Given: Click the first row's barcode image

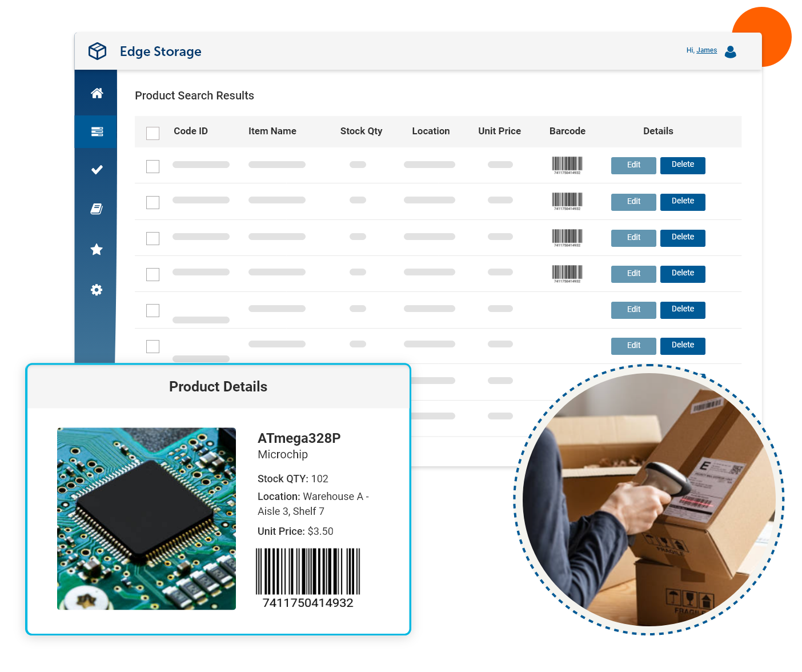Looking at the screenshot, I should point(567,165).
